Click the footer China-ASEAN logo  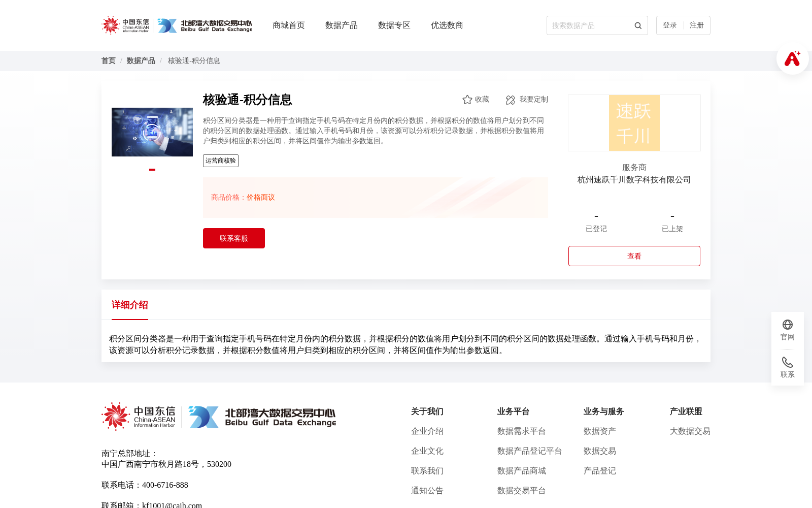139,417
